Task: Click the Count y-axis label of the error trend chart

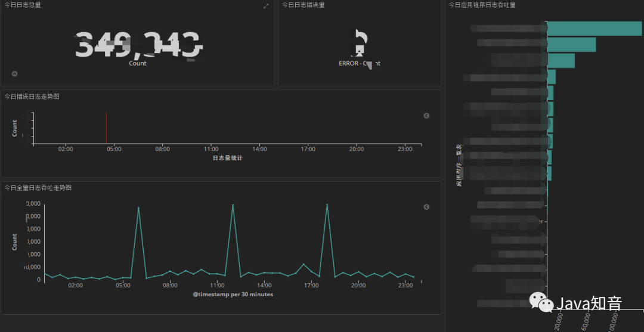Action: pyautogui.click(x=15, y=128)
